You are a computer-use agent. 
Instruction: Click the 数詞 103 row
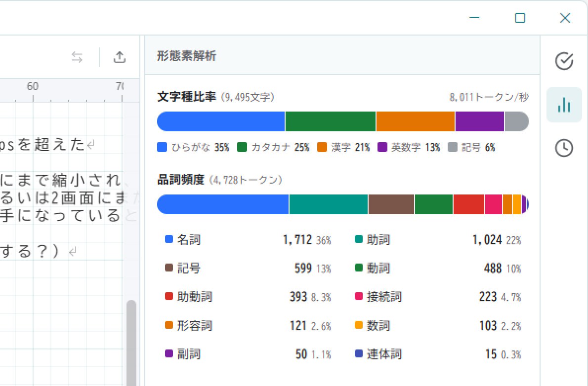438,325
